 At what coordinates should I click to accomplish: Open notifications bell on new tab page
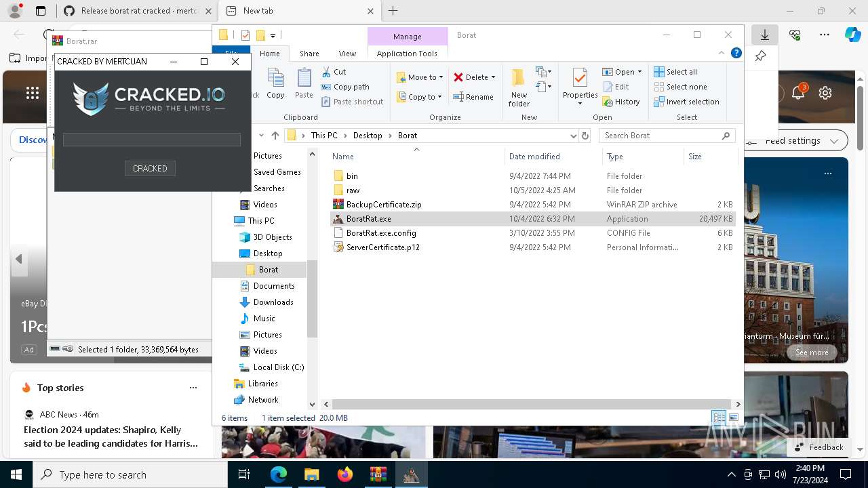coord(798,93)
